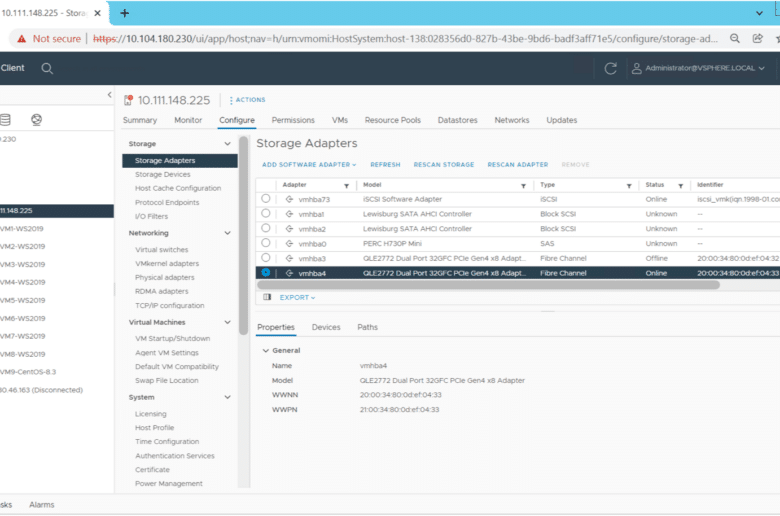Open the Administrator@VSPHERE.LOCAL user menu
The height and width of the screenshot is (516, 780).
704,68
